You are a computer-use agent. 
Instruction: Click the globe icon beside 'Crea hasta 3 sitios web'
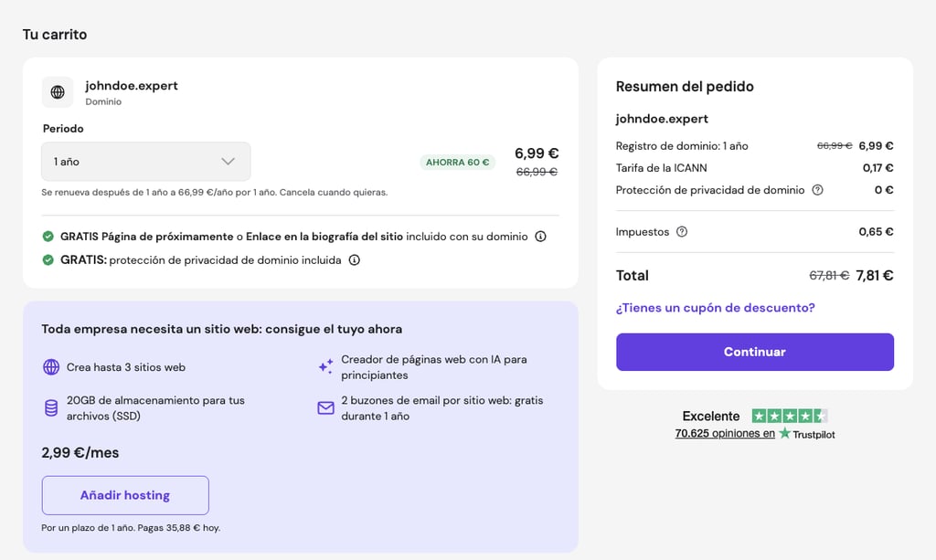(51, 367)
